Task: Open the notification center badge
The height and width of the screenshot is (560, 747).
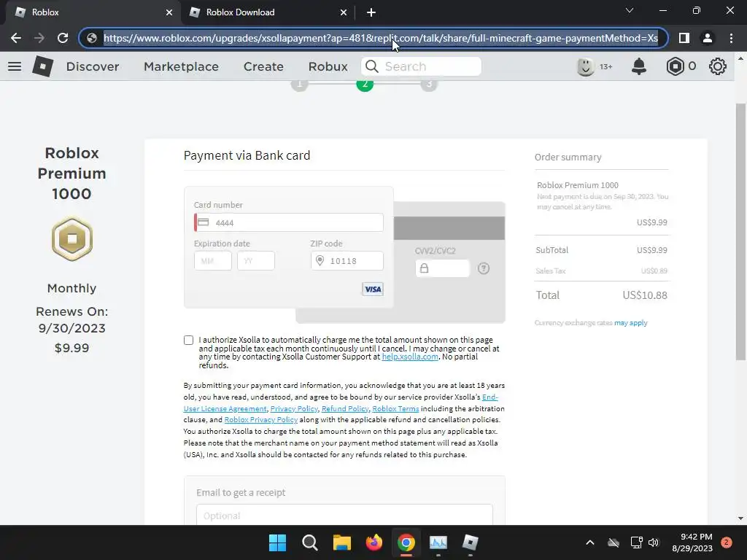Action: click(x=726, y=542)
